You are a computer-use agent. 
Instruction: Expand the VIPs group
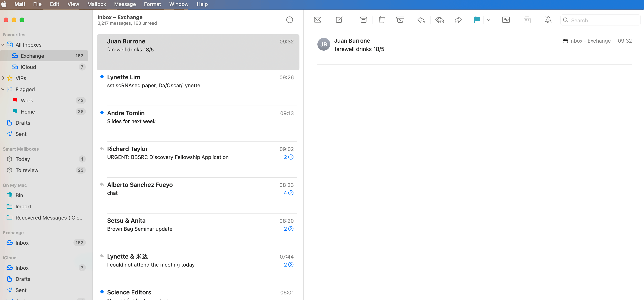3,78
